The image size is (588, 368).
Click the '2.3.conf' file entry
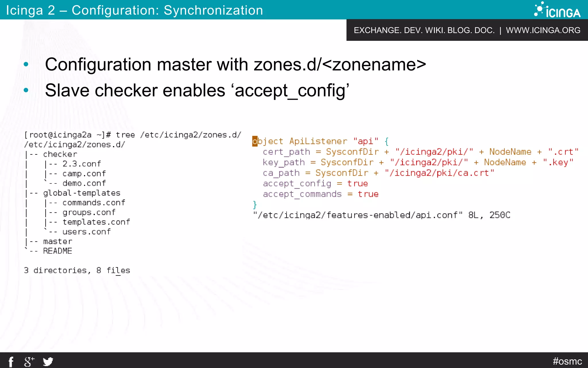point(82,164)
